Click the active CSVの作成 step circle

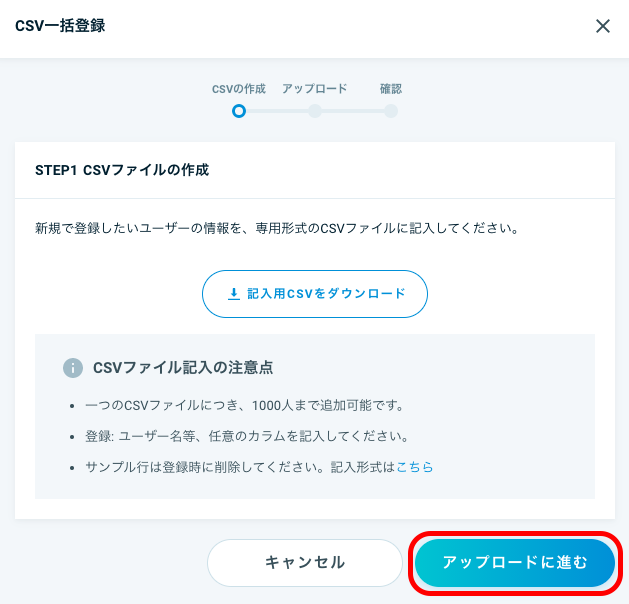(239, 111)
